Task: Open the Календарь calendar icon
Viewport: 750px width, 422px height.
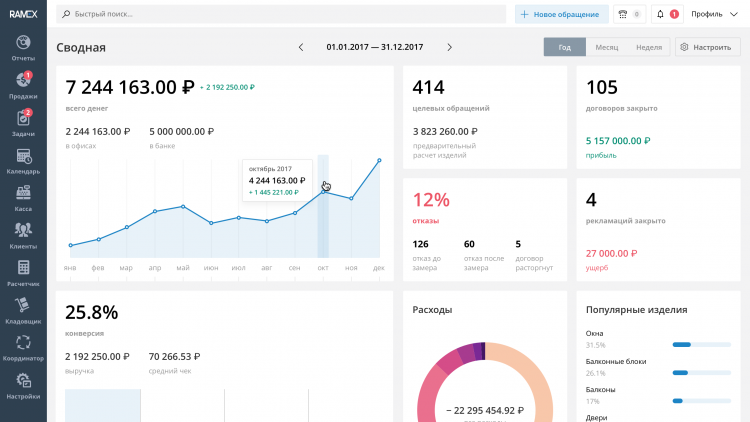Action: [23, 158]
